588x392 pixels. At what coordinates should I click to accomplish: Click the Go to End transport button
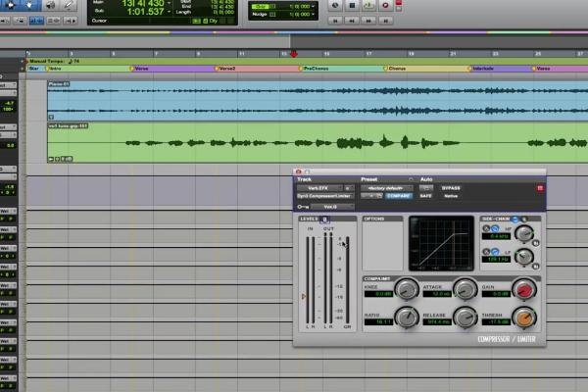(385, 21)
